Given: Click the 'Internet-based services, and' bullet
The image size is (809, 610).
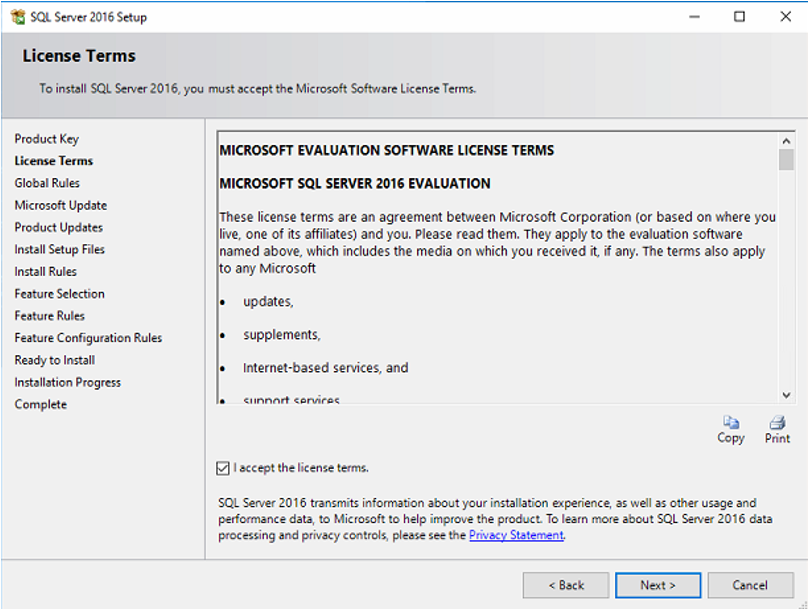Looking at the screenshot, I should [326, 368].
